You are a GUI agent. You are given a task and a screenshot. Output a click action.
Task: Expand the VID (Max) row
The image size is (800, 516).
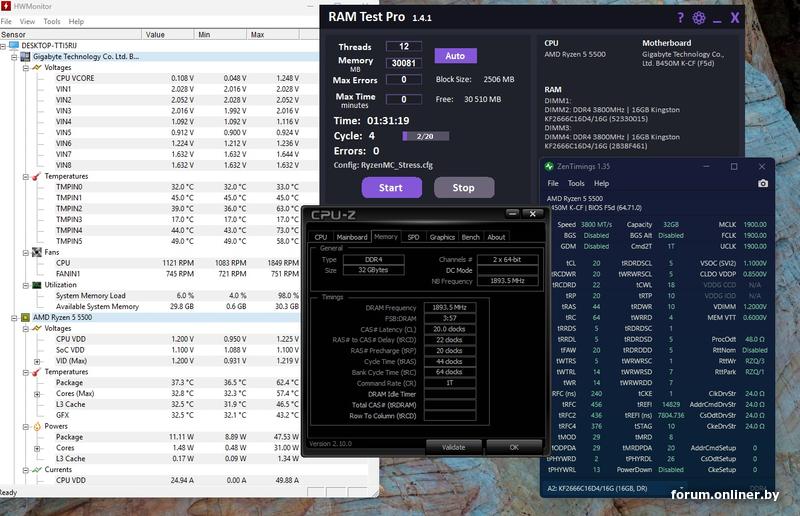37,361
